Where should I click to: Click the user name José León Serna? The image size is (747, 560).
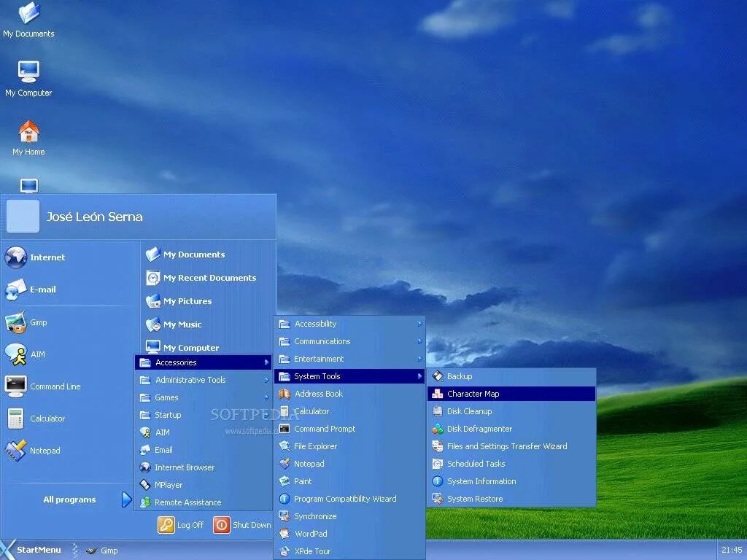(x=94, y=217)
